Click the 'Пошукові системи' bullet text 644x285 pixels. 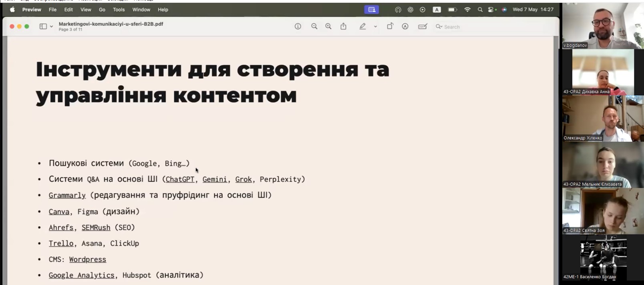click(86, 163)
